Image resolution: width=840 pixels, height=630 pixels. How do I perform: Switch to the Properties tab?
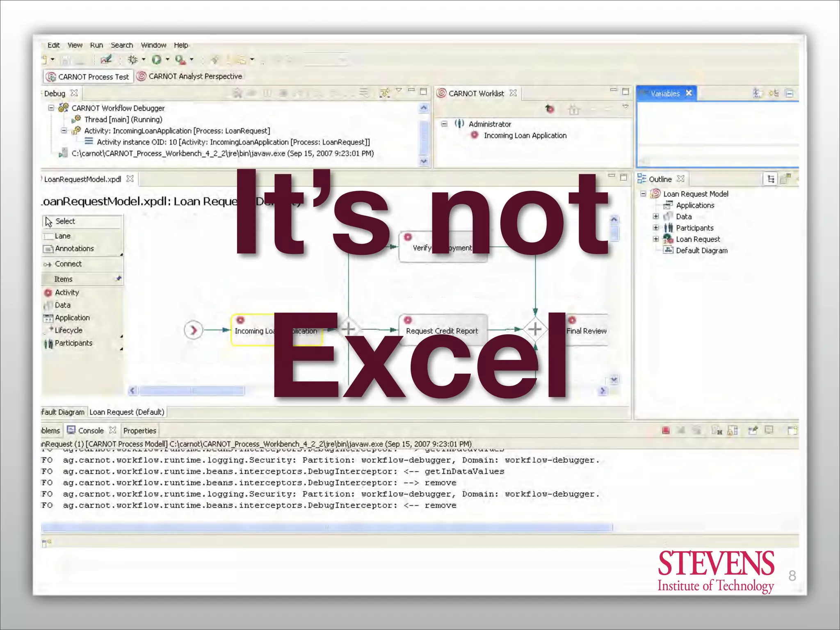(139, 431)
